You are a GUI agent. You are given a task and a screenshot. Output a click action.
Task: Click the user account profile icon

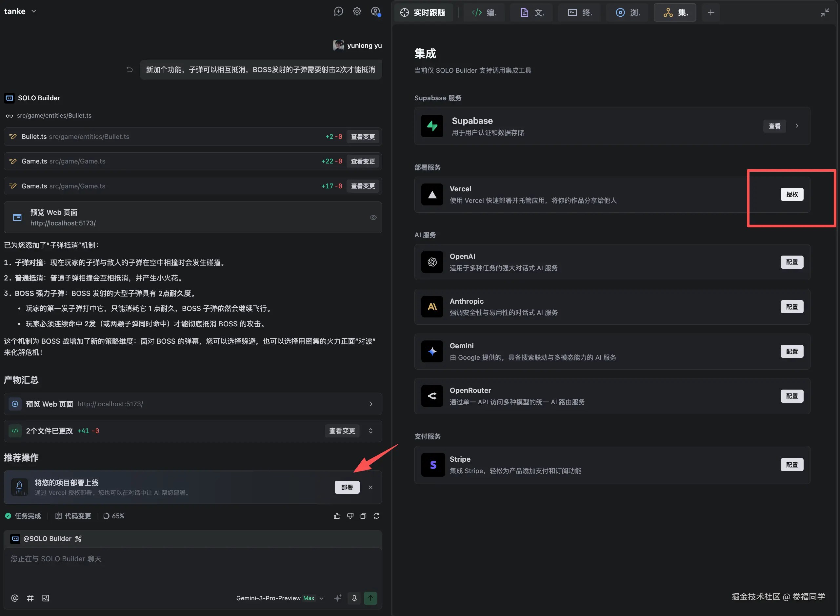pyautogui.click(x=375, y=11)
